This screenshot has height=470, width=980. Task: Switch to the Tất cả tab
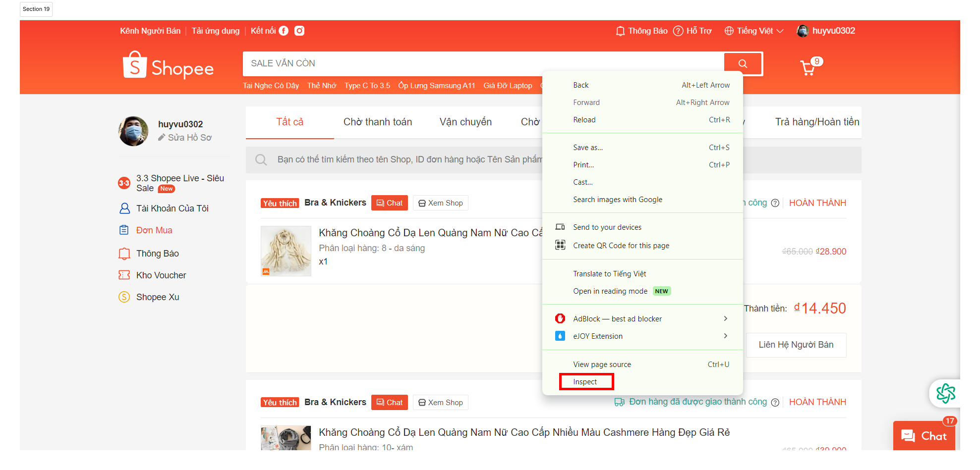tap(290, 122)
